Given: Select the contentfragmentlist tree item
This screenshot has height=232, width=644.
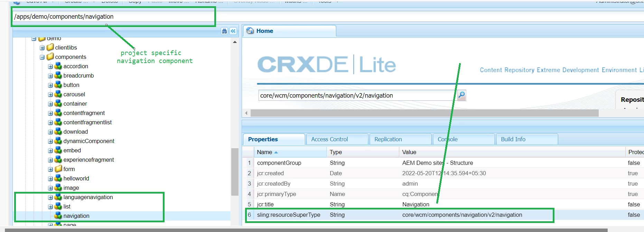Looking at the screenshot, I should tap(87, 122).
